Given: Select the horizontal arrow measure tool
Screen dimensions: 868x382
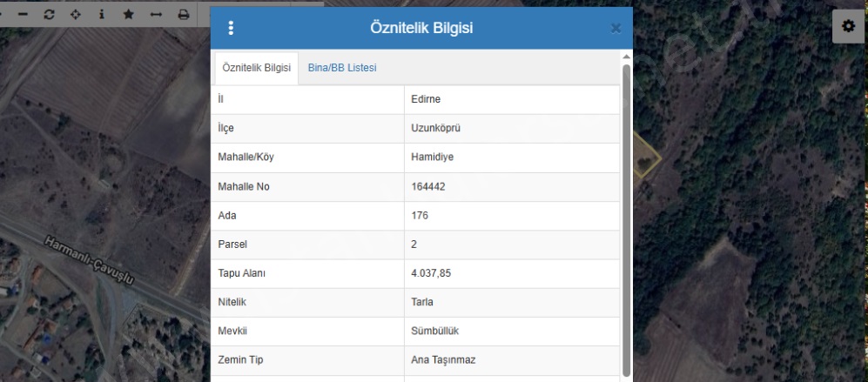Looking at the screenshot, I should (x=156, y=15).
